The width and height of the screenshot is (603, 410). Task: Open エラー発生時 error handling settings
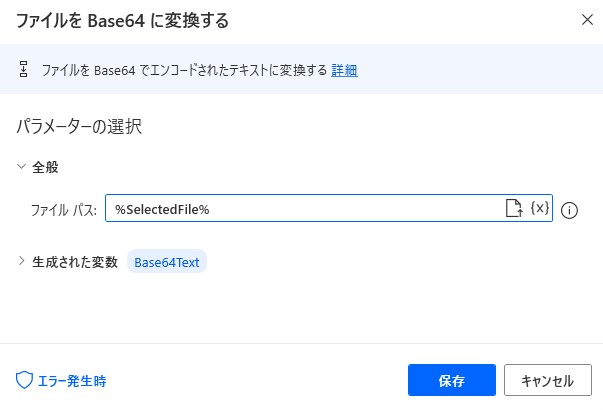[72, 381]
